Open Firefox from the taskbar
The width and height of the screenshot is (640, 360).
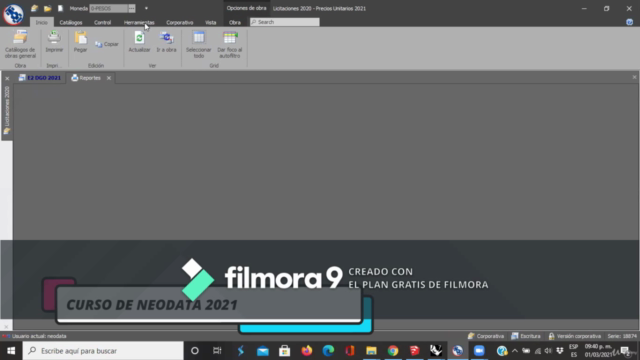click(307, 351)
